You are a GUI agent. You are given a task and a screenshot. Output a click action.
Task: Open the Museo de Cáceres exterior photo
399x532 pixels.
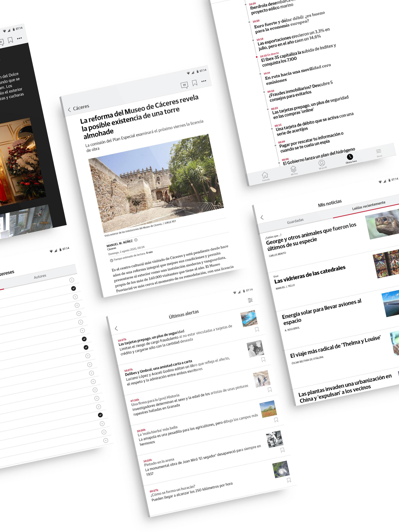pyautogui.click(x=156, y=183)
